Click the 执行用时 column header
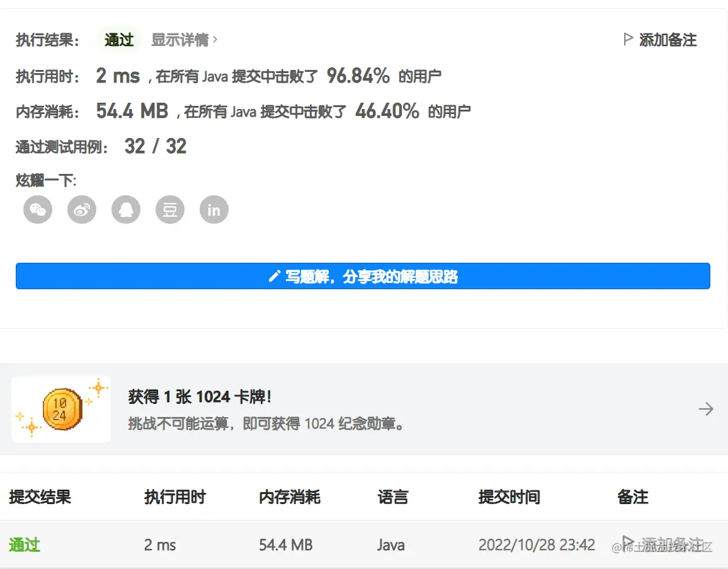728x569 pixels. 175,497
